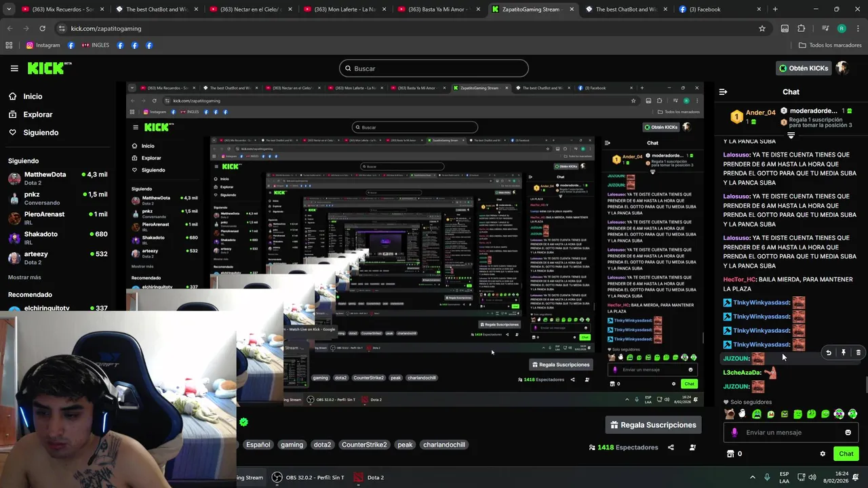Insert the cat emote from quick emotes
Screen dimensions: 868x488
click(729, 413)
